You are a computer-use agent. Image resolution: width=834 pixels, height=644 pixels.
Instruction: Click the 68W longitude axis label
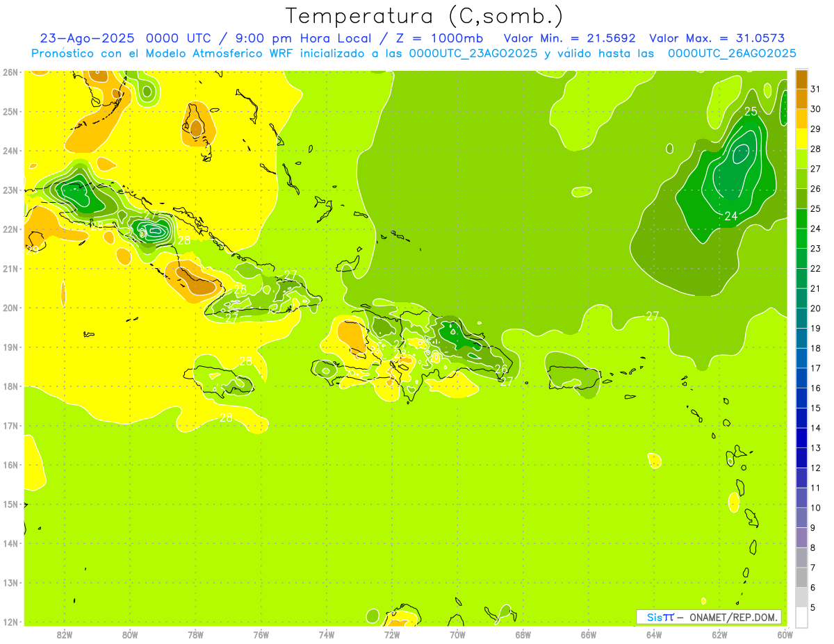pyautogui.click(x=523, y=634)
